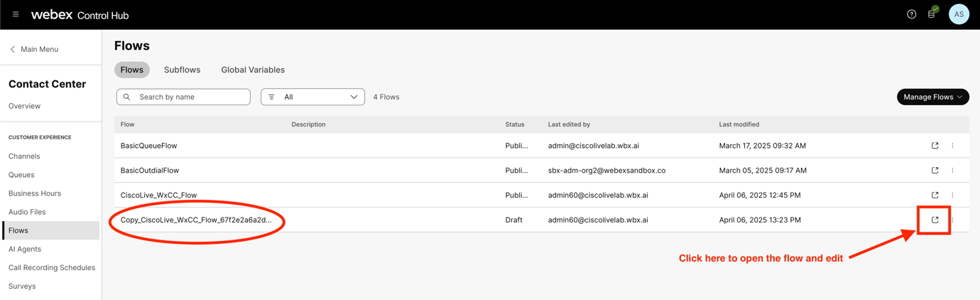980x300 pixels.
Task: Open BasicQueueFlow in flow designer
Action: [x=935, y=146]
